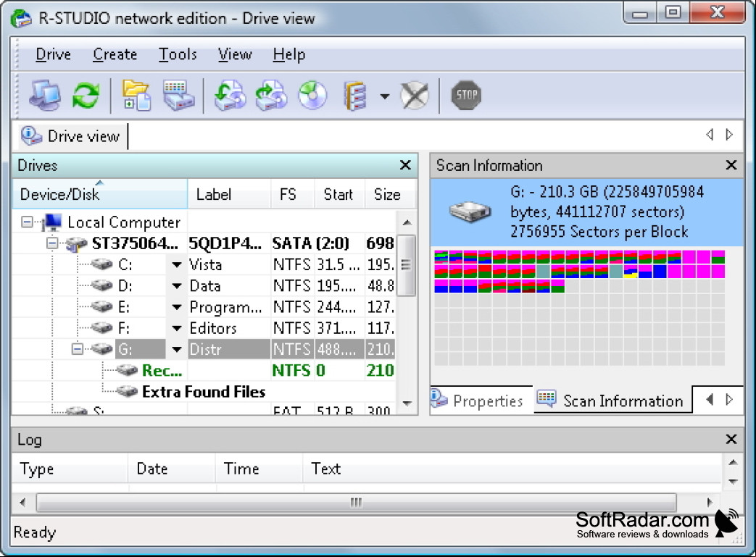756x557 pixels.
Task: Open the Virtual RAID dropdown arrow
Action: pos(385,96)
